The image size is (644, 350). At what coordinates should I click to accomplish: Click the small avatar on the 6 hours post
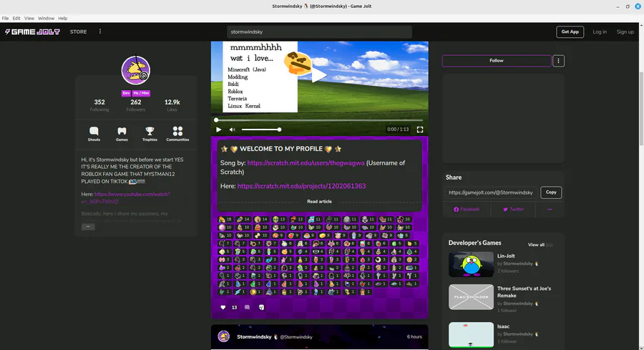(x=223, y=336)
